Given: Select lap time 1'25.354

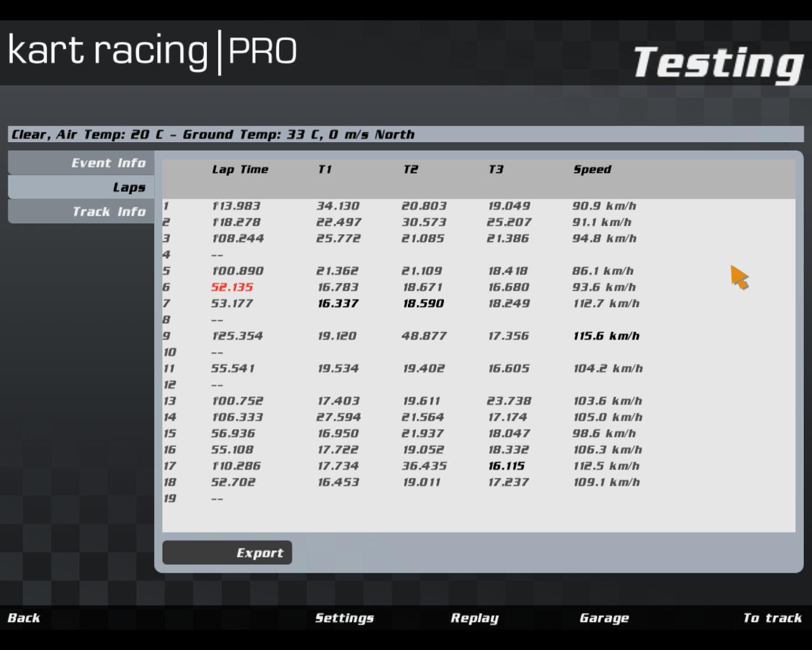Looking at the screenshot, I should (x=237, y=336).
